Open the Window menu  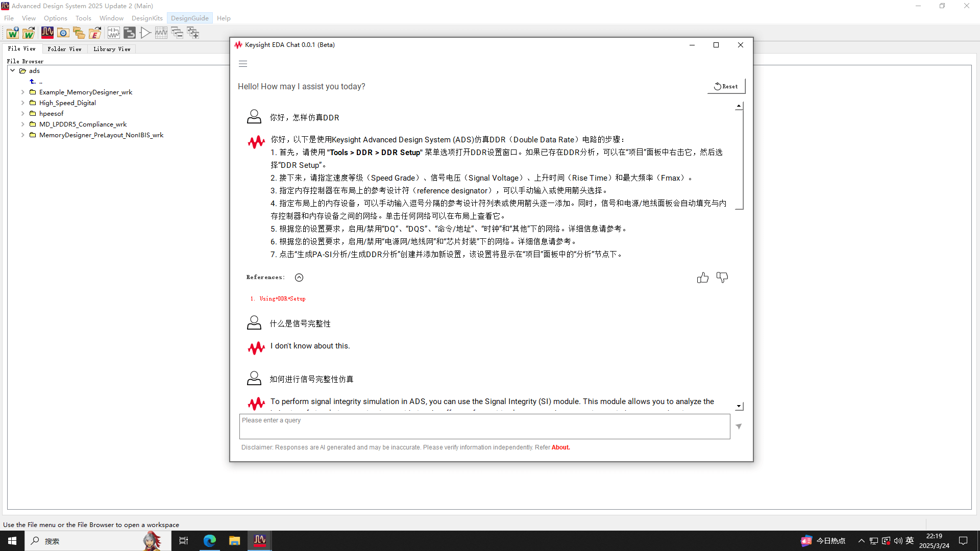pos(111,18)
